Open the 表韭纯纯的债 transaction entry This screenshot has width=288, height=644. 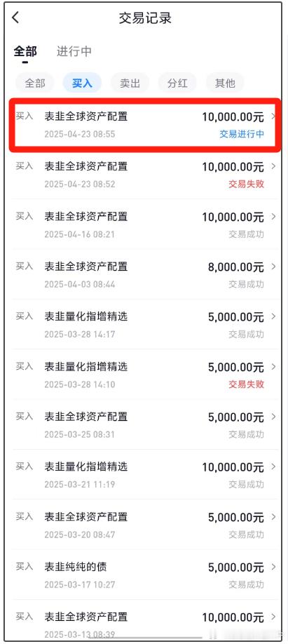pyautogui.click(x=146, y=575)
